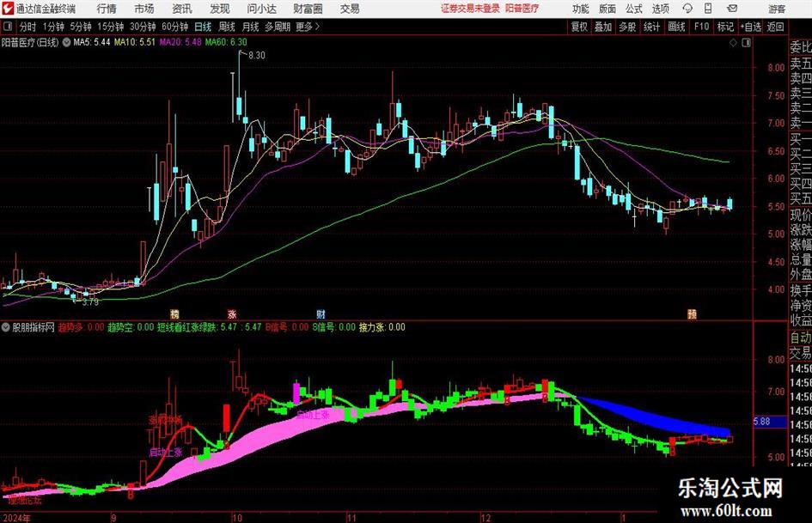The image size is (812, 523).
Task: Click the 预 marker below the chart
Action: tap(692, 313)
